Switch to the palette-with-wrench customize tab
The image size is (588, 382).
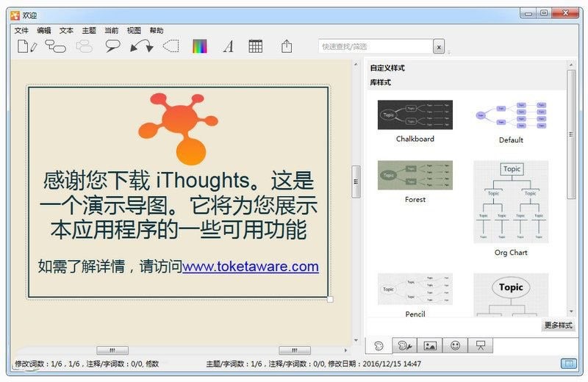[x=405, y=346]
